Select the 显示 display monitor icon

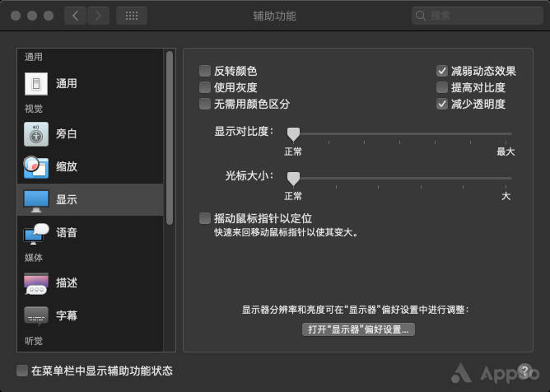pyautogui.click(x=36, y=201)
